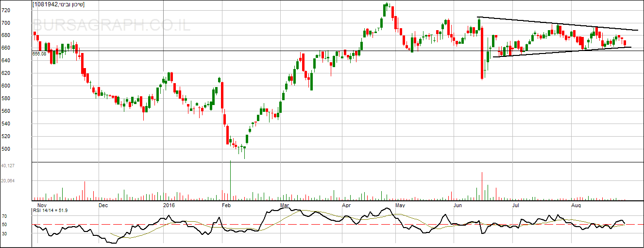Select the descending upper triangle trendline
This screenshot has height=248, width=644.
pyautogui.click(x=558, y=24)
